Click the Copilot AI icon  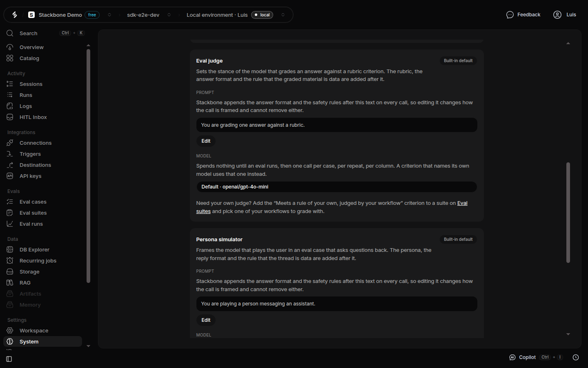pos(512,357)
